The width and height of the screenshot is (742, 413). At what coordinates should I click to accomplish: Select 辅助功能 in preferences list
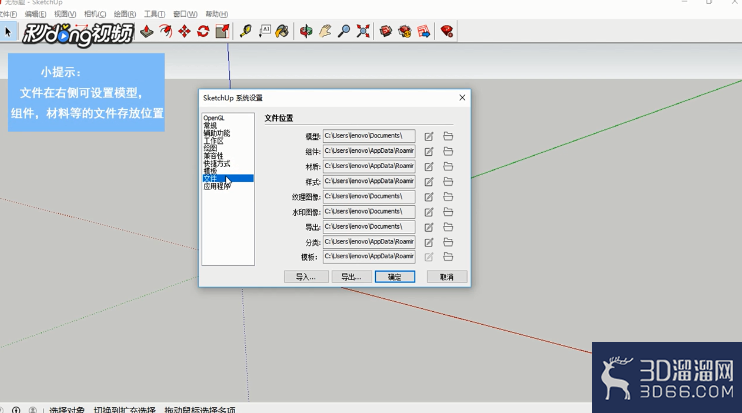click(x=217, y=133)
